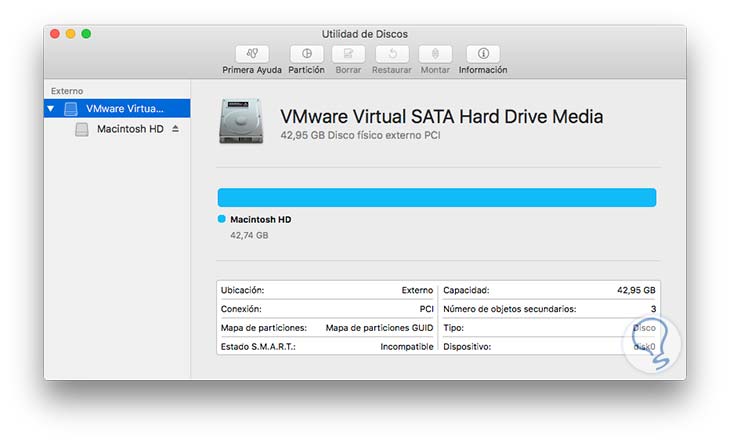Image resolution: width=730 pixels, height=443 pixels.
Task: Click 'Mapa de particiones GUID' value
Action: point(379,328)
